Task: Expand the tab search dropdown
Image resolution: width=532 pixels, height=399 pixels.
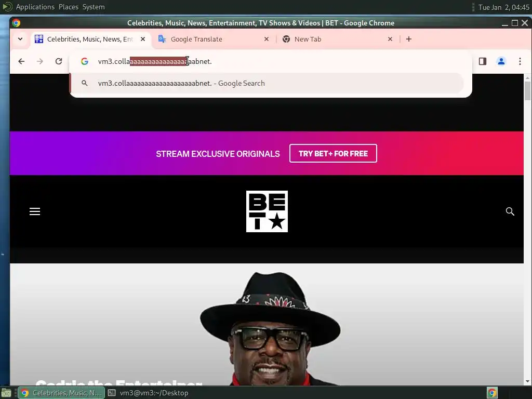Action: [20, 39]
